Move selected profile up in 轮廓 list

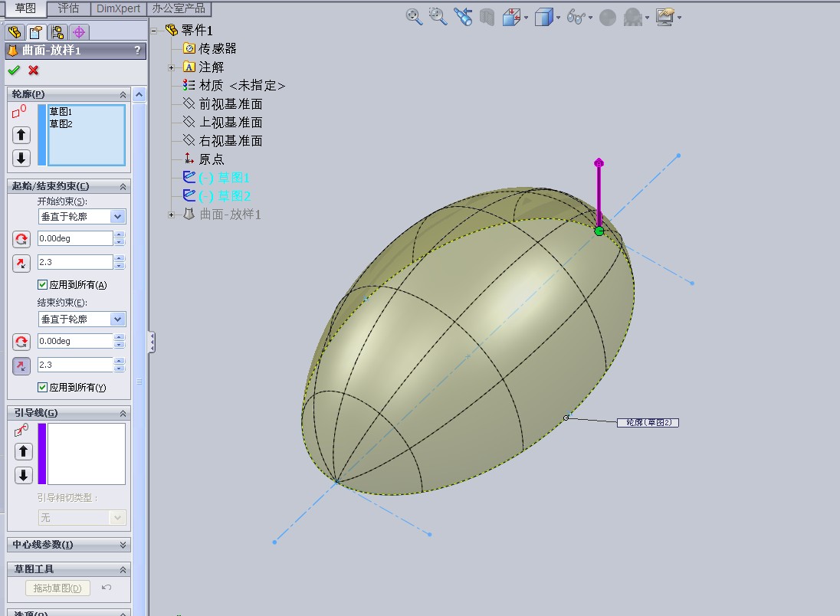point(21,134)
